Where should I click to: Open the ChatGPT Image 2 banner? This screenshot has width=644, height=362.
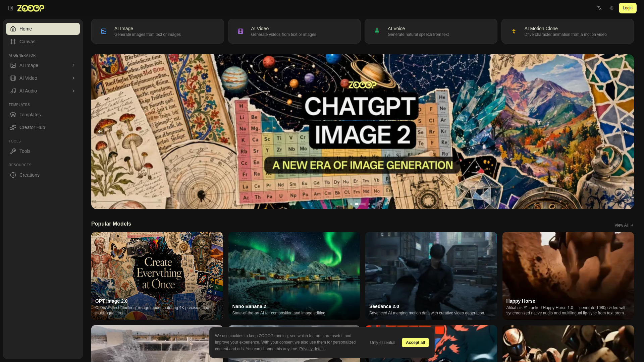363,132
